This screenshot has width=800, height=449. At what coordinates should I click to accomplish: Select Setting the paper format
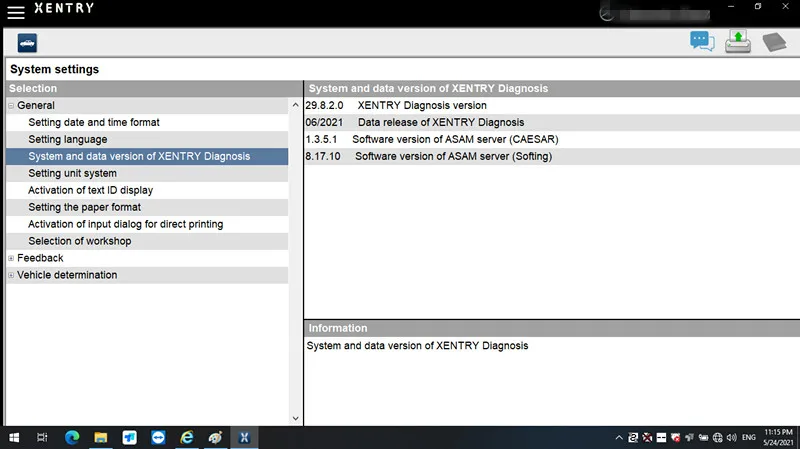[x=147, y=207]
